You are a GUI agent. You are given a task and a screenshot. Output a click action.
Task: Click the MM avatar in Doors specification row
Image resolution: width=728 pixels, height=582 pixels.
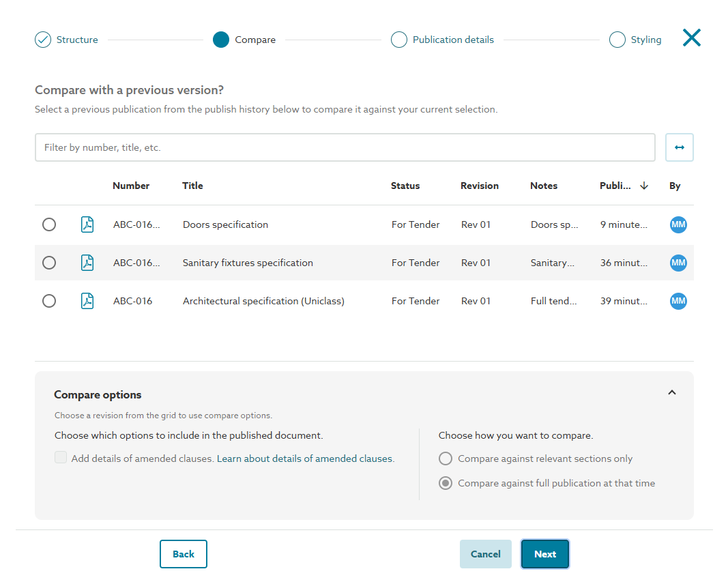pyautogui.click(x=678, y=224)
